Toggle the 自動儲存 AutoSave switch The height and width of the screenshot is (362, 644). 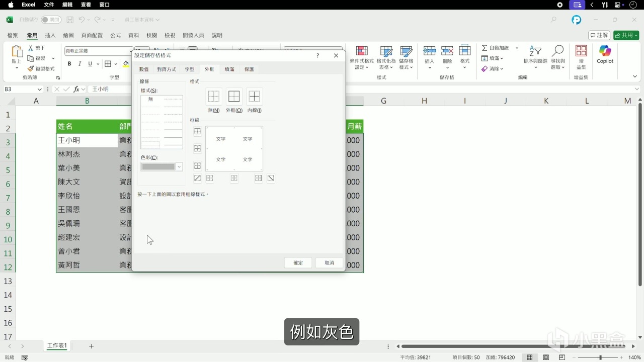[x=51, y=20]
